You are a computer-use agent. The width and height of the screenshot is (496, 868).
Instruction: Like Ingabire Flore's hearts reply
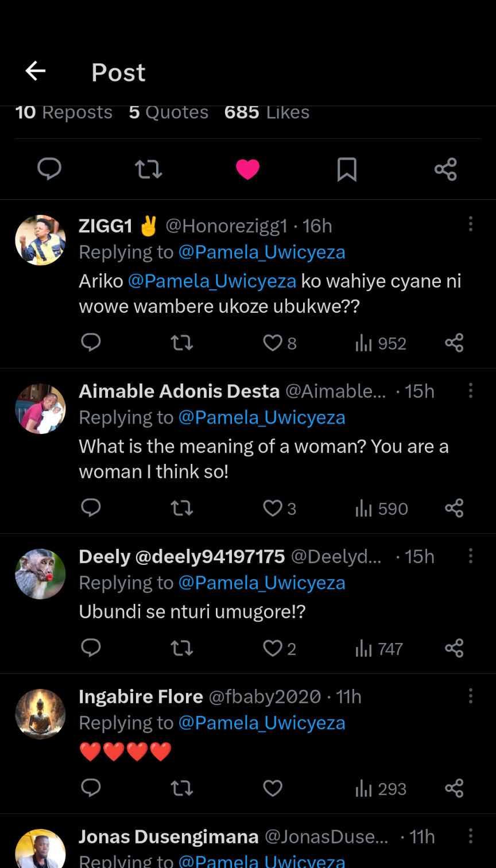273,789
